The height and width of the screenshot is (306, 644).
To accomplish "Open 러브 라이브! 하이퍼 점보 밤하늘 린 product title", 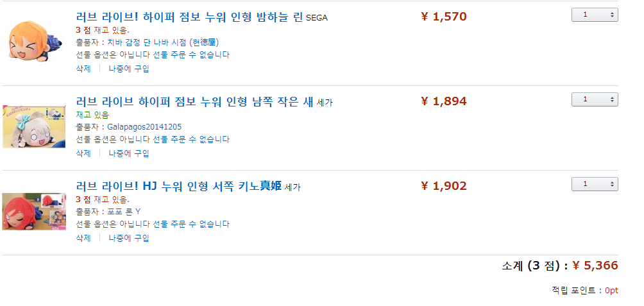I will pyautogui.click(x=189, y=17).
